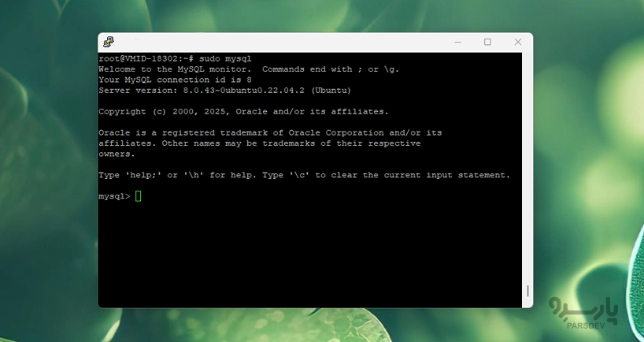Click the "owners." text line
Viewport: 644px width, 342px height.
[117, 154]
